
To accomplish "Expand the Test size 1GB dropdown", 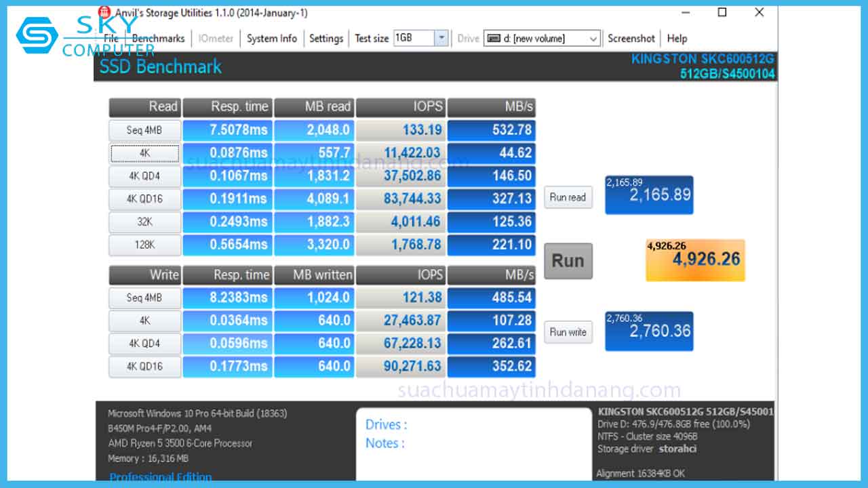I will pos(441,38).
